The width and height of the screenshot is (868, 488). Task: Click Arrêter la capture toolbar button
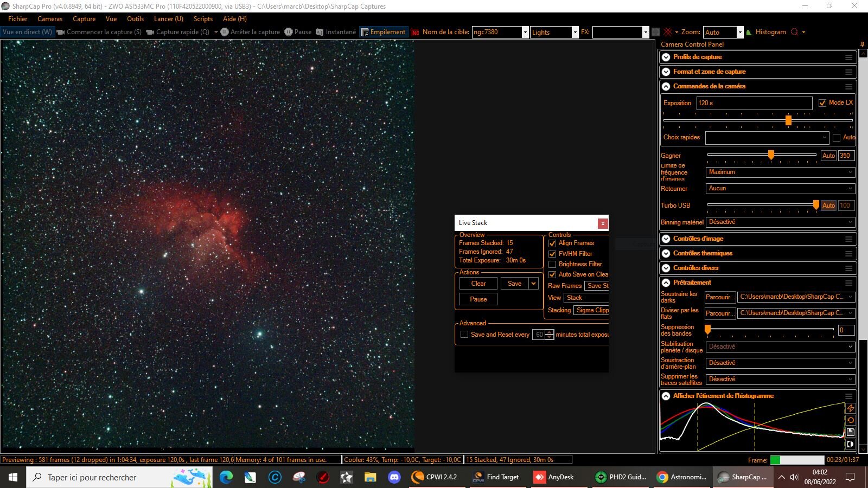tap(250, 32)
